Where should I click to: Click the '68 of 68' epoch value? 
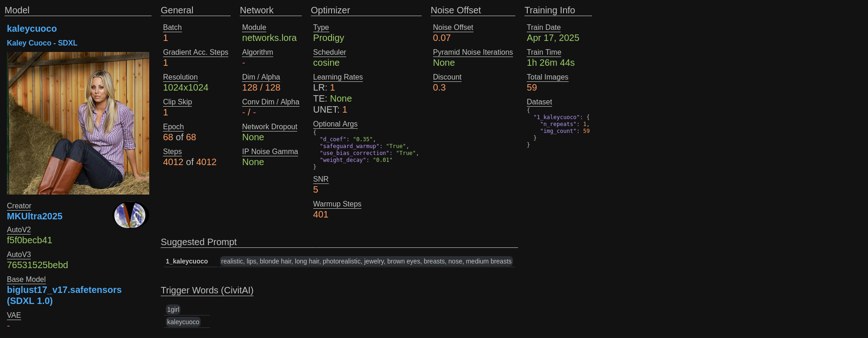pos(180,137)
